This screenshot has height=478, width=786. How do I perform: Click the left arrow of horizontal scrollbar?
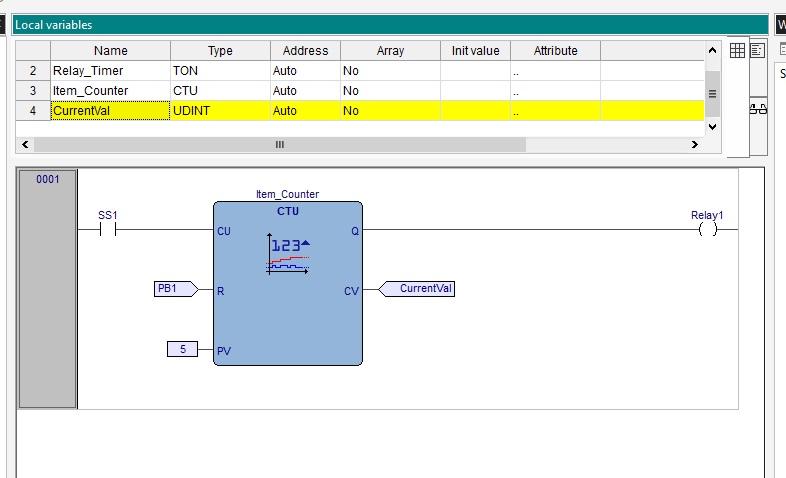(x=25, y=144)
